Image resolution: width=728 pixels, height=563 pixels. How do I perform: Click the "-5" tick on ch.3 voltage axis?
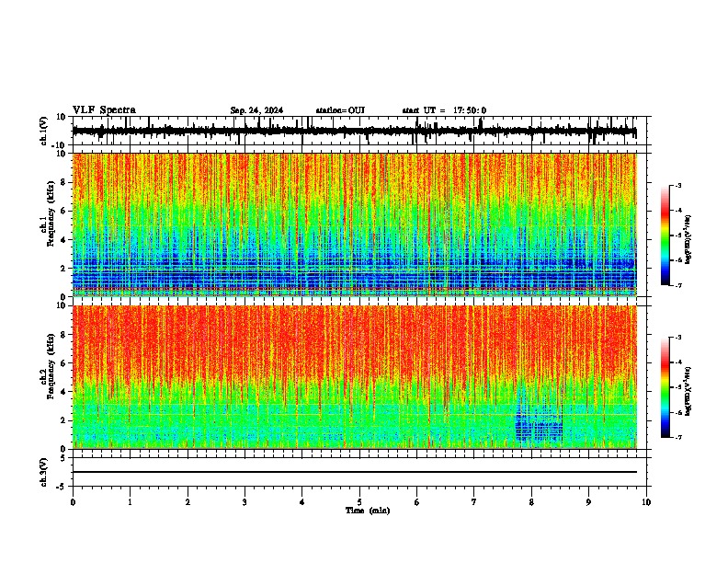[x=62, y=487]
